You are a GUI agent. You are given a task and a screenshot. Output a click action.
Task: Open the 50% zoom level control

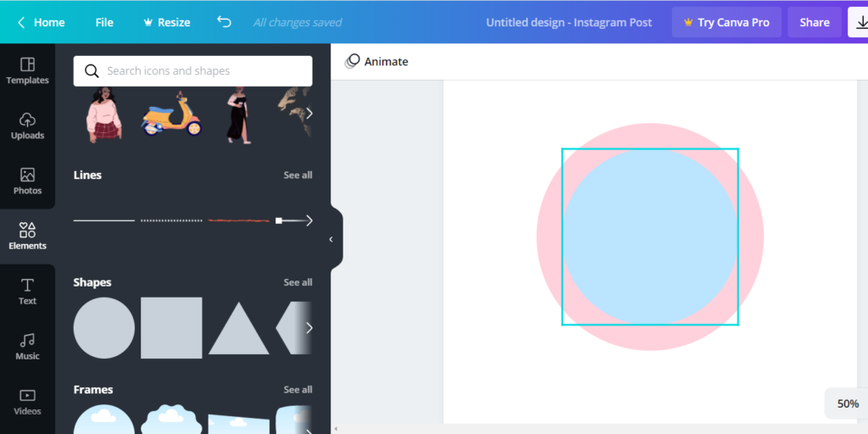[x=848, y=403]
